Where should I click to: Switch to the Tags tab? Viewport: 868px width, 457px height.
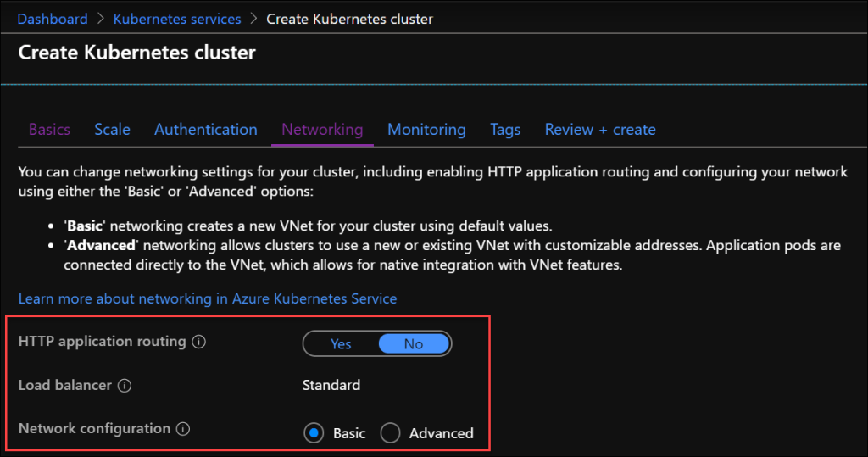tap(505, 130)
